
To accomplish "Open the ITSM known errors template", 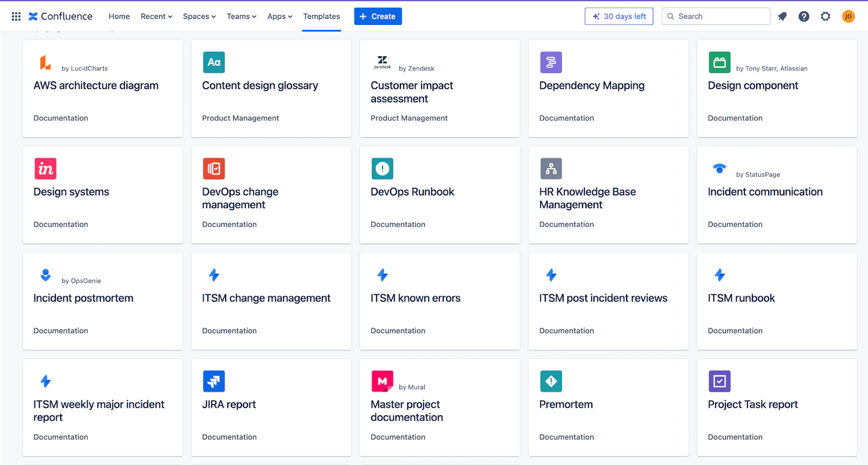I will tap(439, 301).
